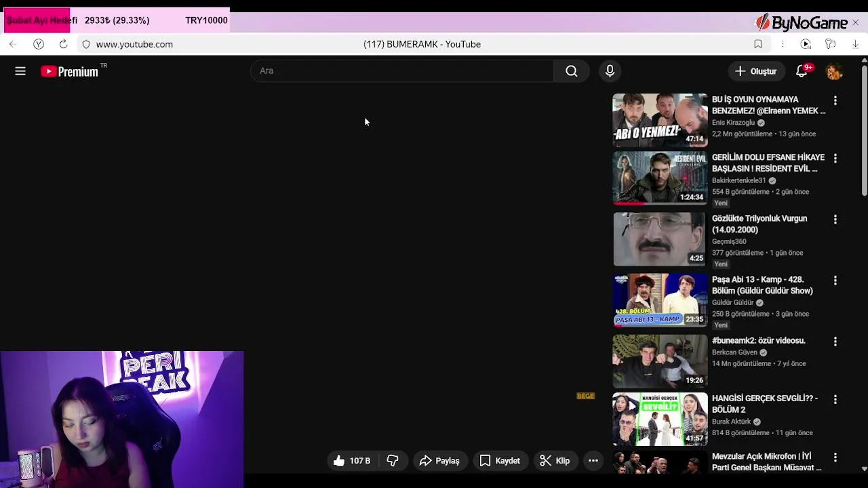Close the ByNoGame banner tab
868x488 pixels.
pos(855,22)
